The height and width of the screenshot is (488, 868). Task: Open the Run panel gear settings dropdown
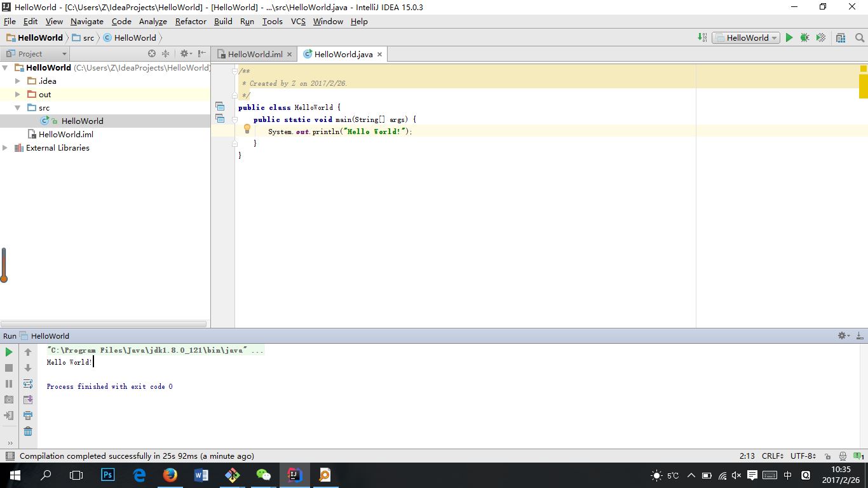click(844, 335)
